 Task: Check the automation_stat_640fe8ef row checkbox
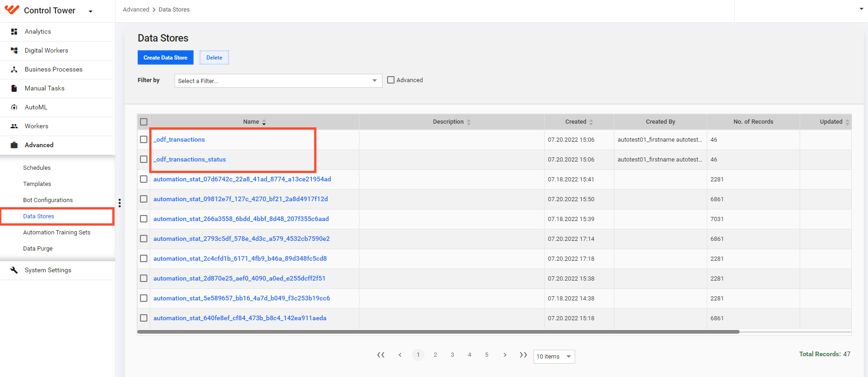point(144,318)
